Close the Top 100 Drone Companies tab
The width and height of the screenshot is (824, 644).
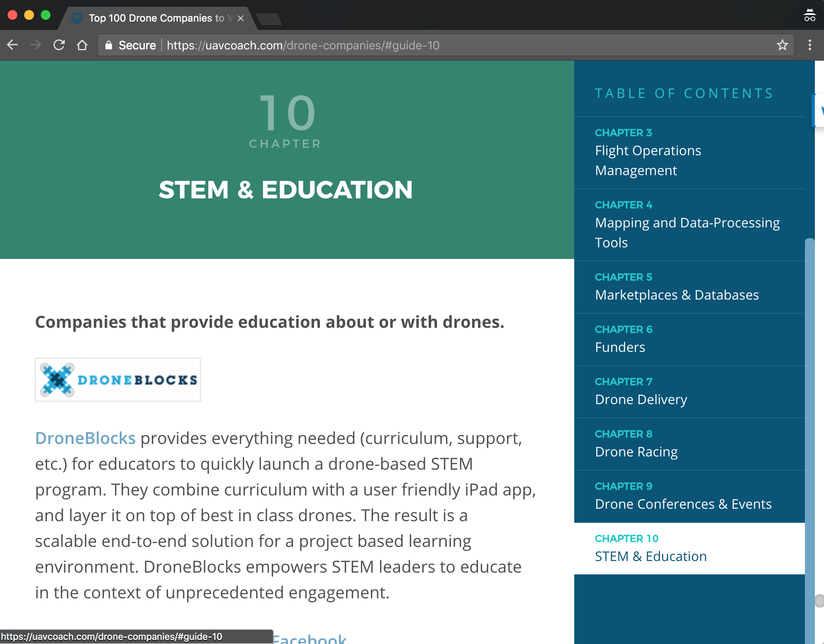coord(241,18)
